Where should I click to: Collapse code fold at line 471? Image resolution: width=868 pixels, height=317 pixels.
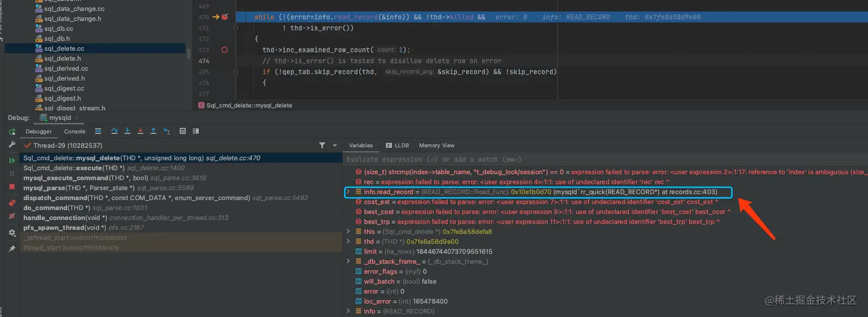click(x=235, y=28)
